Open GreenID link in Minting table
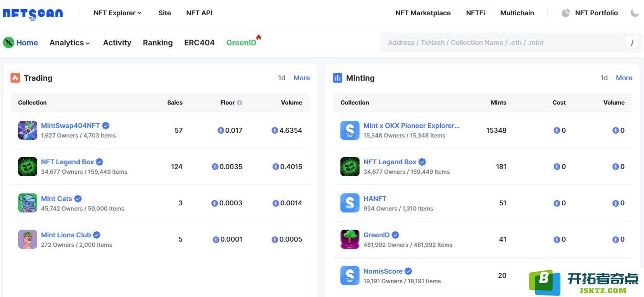This screenshot has height=297, width=644. (376, 235)
